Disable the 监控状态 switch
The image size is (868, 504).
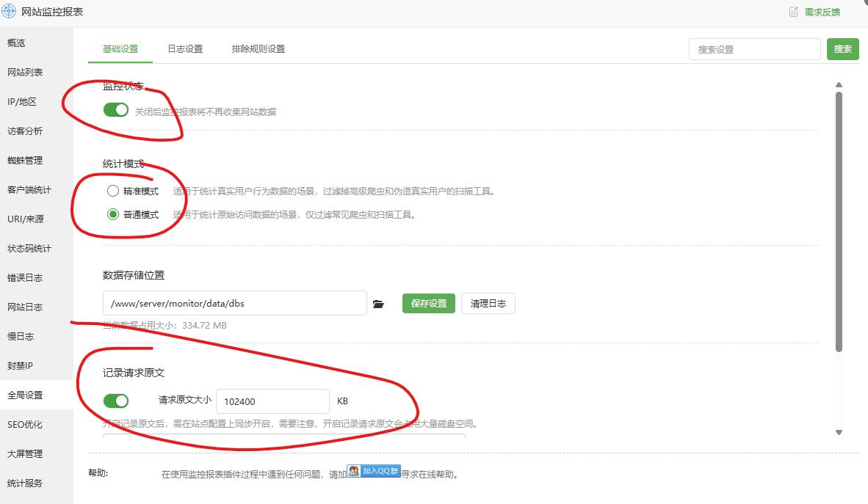tap(115, 109)
